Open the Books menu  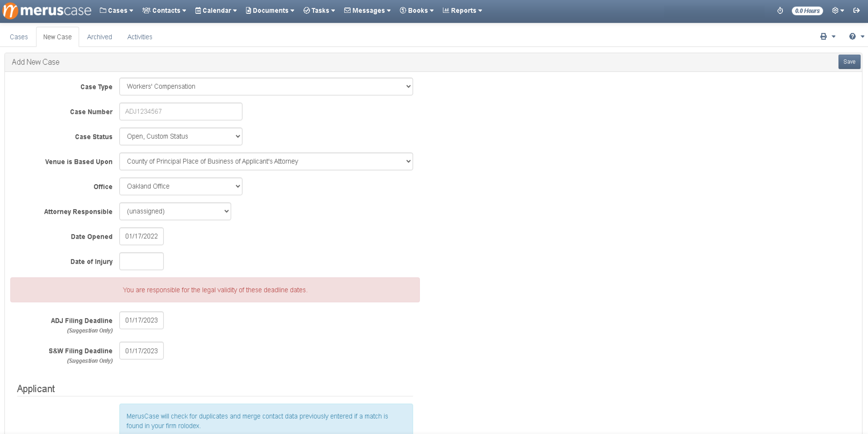click(x=416, y=10)
